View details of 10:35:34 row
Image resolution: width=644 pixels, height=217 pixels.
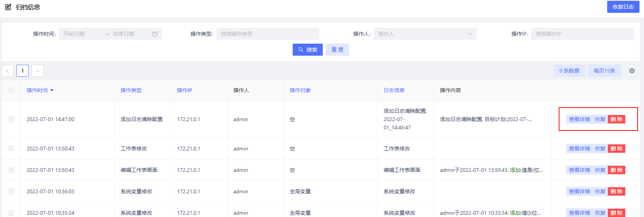[579, 213]
